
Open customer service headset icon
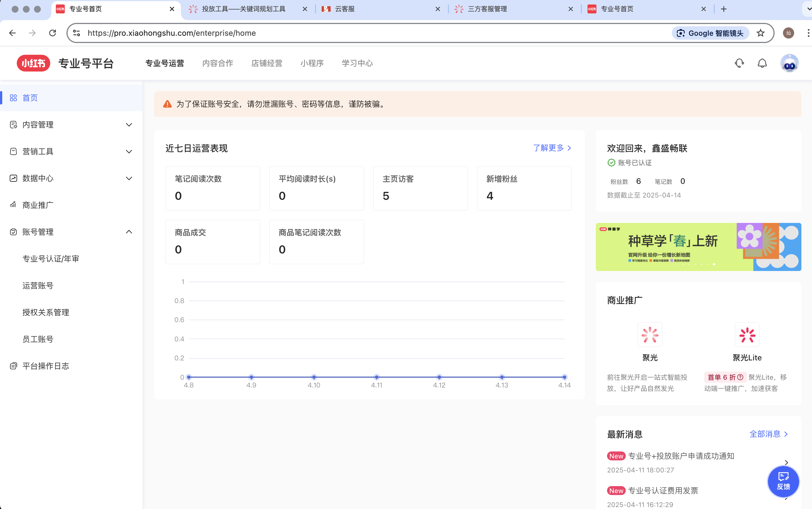pos(739,63)
